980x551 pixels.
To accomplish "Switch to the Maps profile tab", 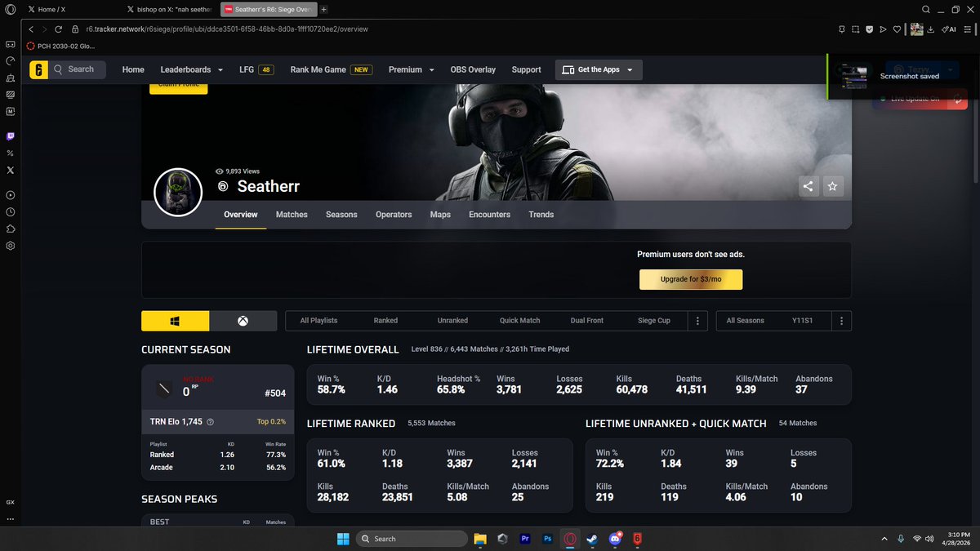I will tap(440, 215).
